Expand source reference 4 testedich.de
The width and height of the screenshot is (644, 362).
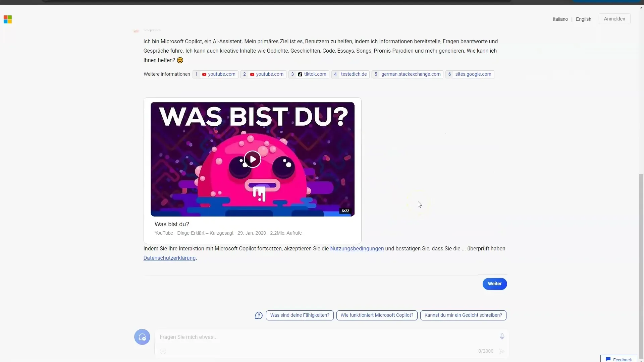coord(350,74)
